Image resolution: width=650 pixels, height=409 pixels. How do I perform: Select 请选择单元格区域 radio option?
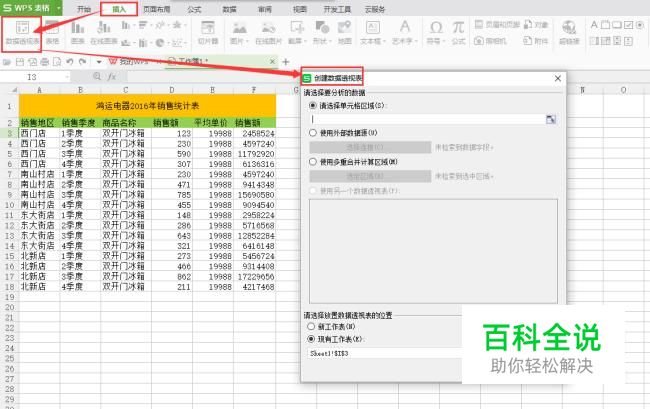[x=313, y=106]
